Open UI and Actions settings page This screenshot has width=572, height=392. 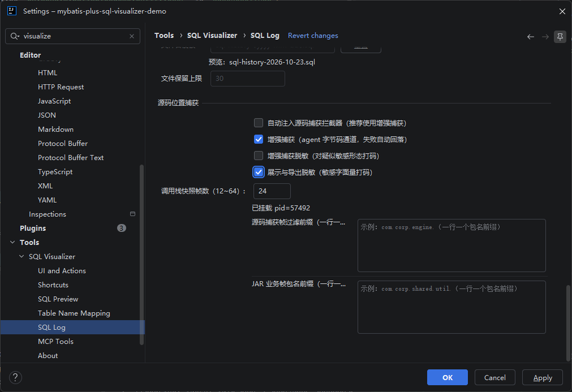coord(62,271)
